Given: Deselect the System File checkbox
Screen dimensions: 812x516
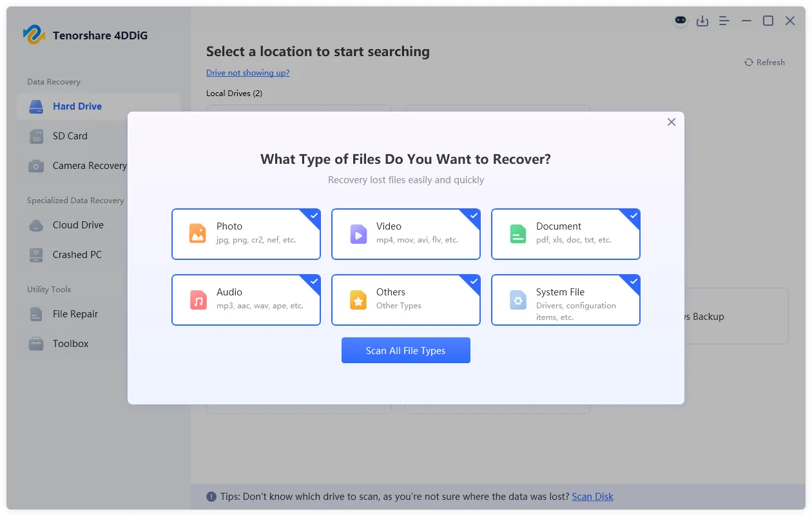Looking at the screenshot, I should click(x=633, y=282).
